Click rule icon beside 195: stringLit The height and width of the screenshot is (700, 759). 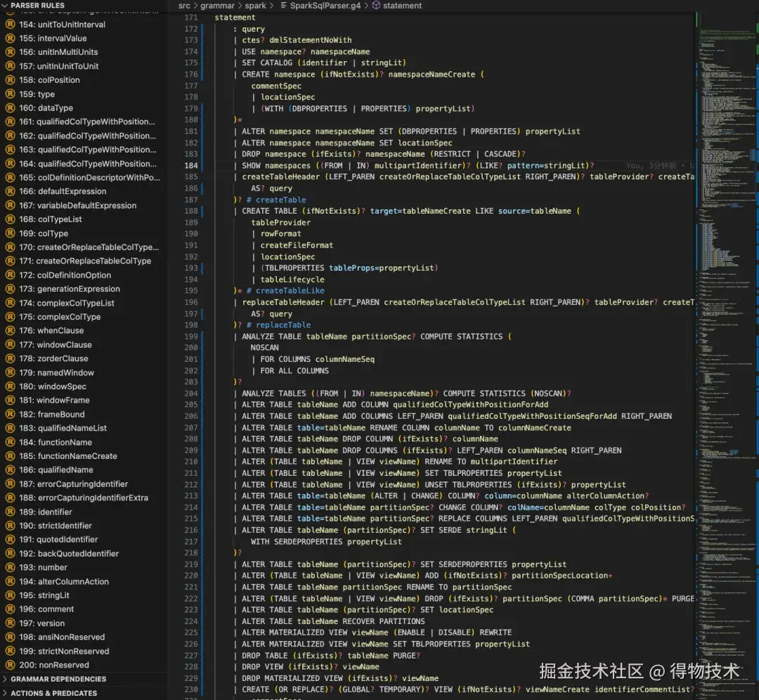pos(10,595)
